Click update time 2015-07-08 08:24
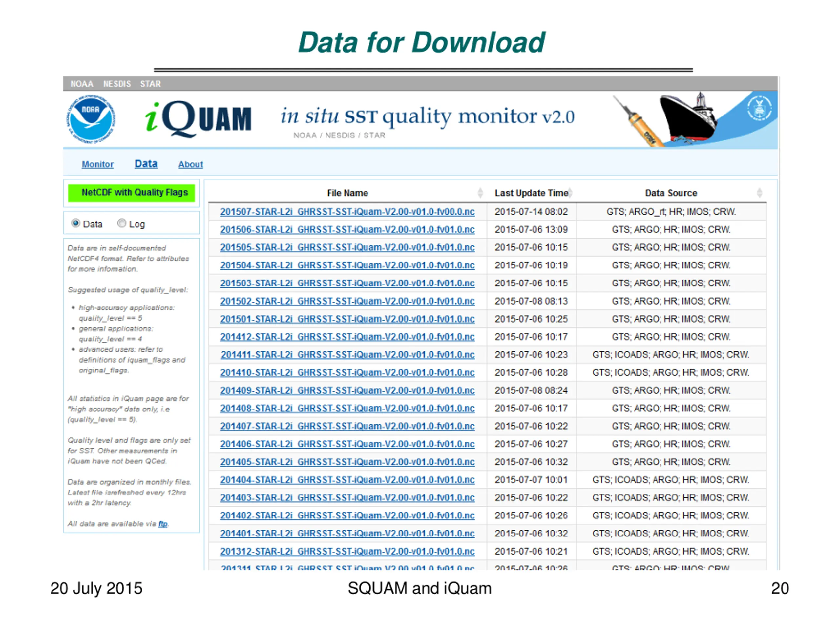The image size is (840, 630). pyautogui.click(x=531, y=390)
